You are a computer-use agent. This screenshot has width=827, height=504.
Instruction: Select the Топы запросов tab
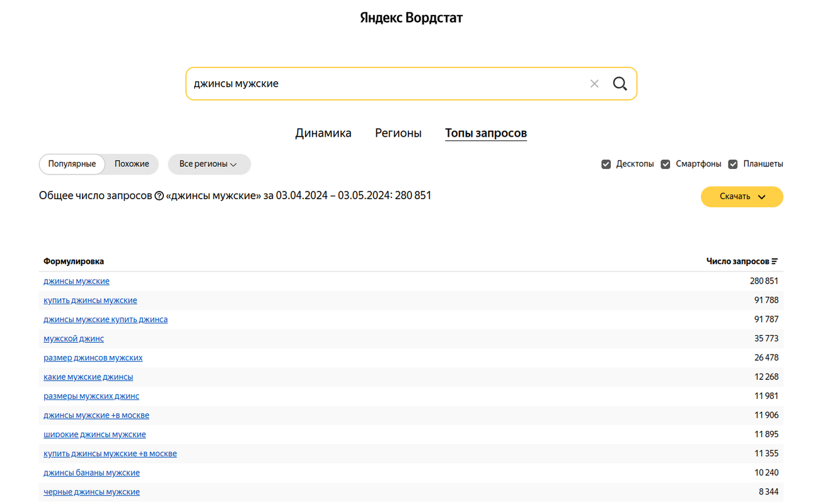pyautogui.click(x=486, y=133)
